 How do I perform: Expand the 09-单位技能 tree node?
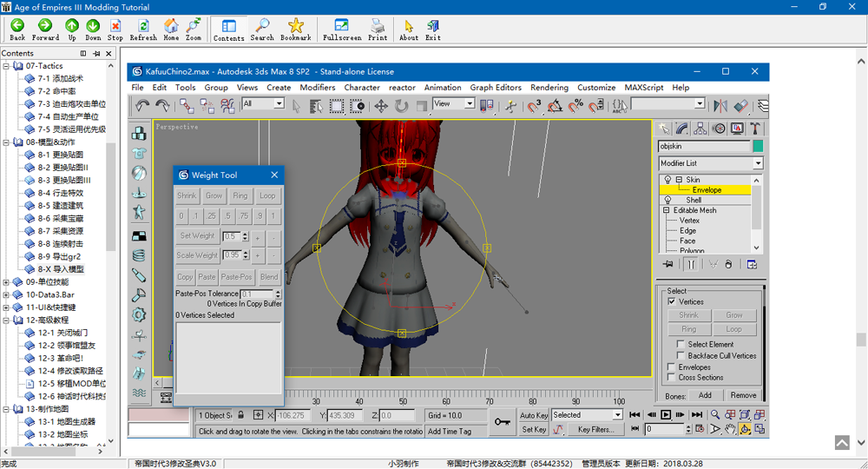(x=6, y=282)
